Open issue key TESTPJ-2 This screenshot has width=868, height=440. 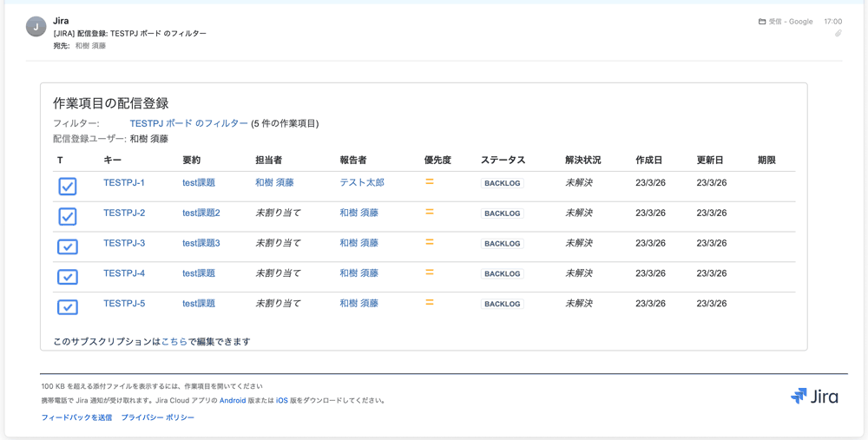[x=124, y=213]
